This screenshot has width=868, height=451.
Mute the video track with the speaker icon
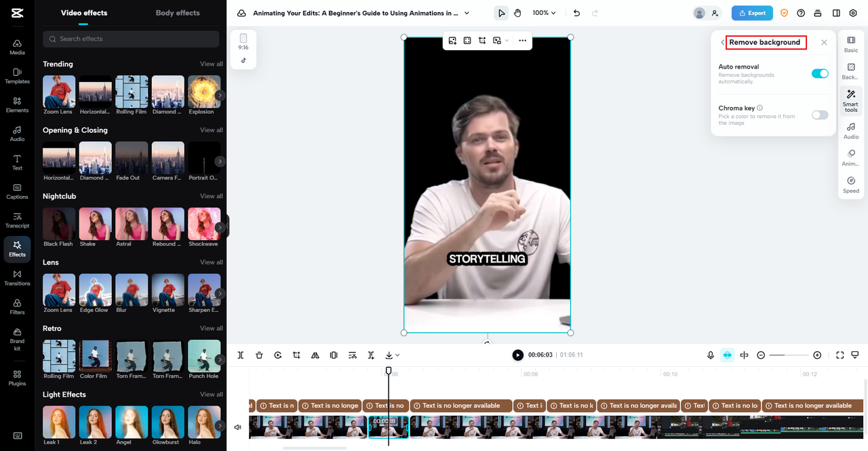[x=238, y=427]
